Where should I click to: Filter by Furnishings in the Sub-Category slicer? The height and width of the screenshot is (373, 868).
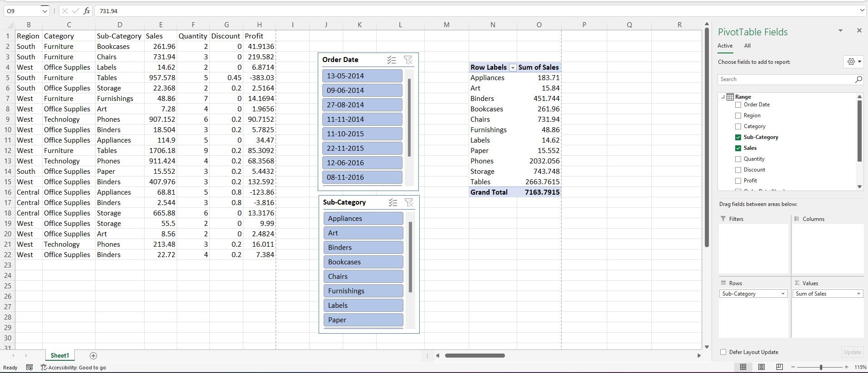[x=363, y=291]
